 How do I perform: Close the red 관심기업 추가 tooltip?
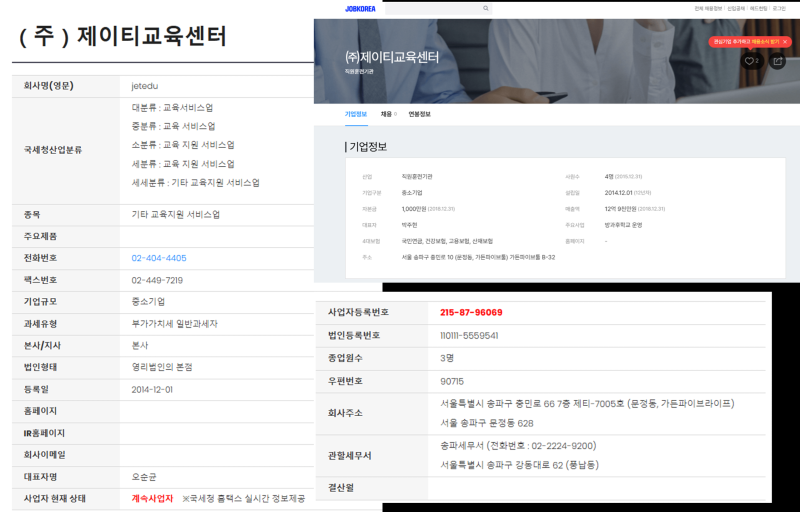[785, 42]
